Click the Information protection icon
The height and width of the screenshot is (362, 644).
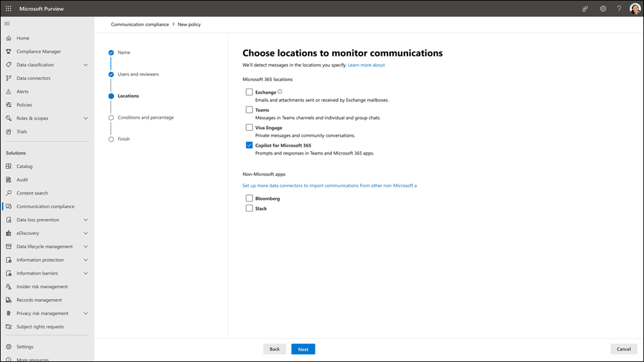click(x=8, y=260)
